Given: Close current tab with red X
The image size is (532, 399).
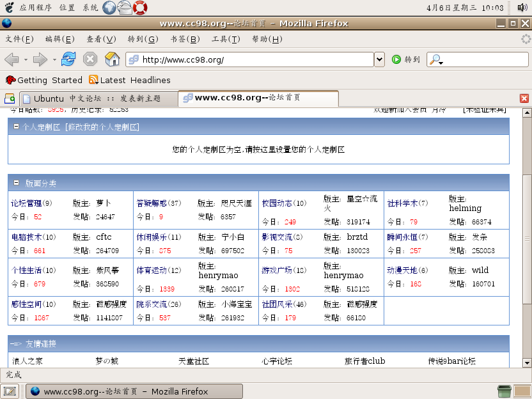Looking at the screenshot, I should (x=524, y=98).
